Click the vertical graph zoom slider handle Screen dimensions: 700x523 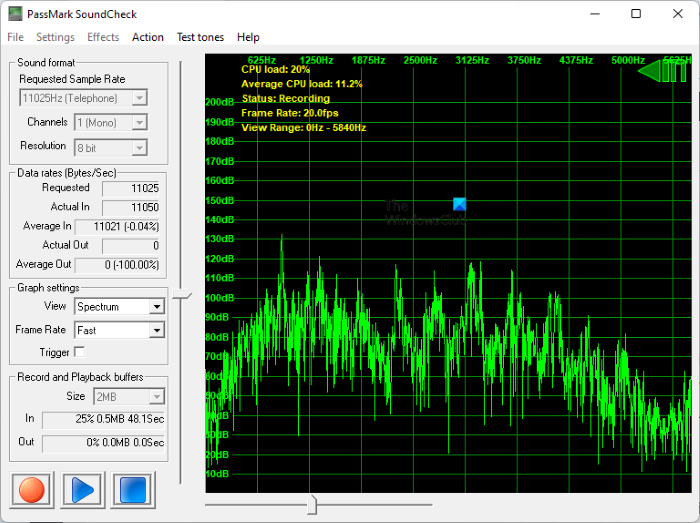click(x=181, y=295)
